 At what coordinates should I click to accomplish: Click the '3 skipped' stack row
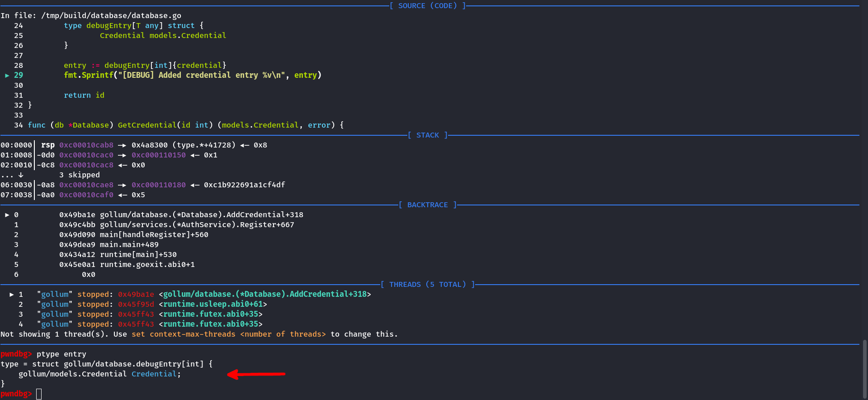pos(80,175)
